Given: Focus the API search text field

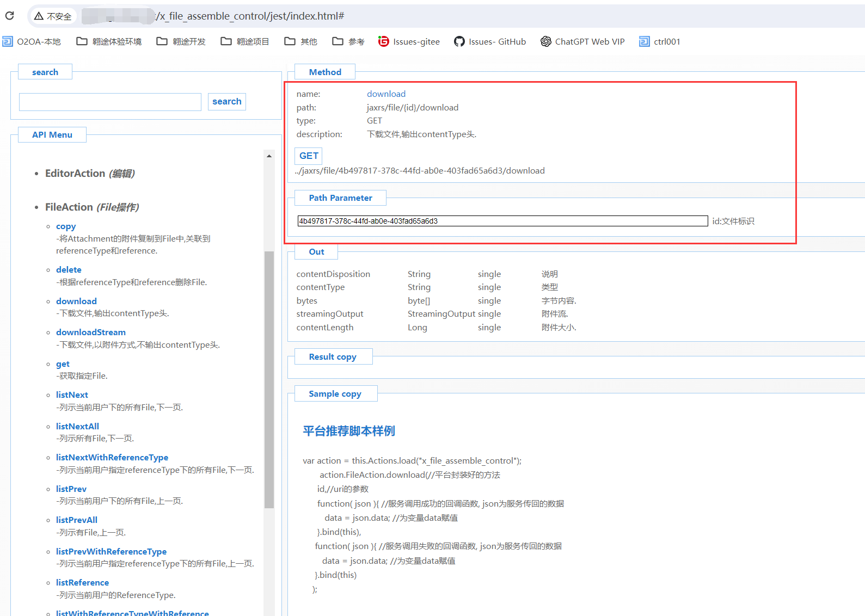Looking at the screenshot, I should point(110,102).
